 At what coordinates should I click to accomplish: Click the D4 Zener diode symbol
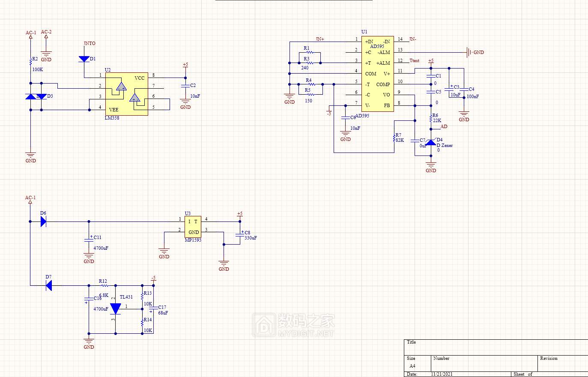[x=431, y=142]
